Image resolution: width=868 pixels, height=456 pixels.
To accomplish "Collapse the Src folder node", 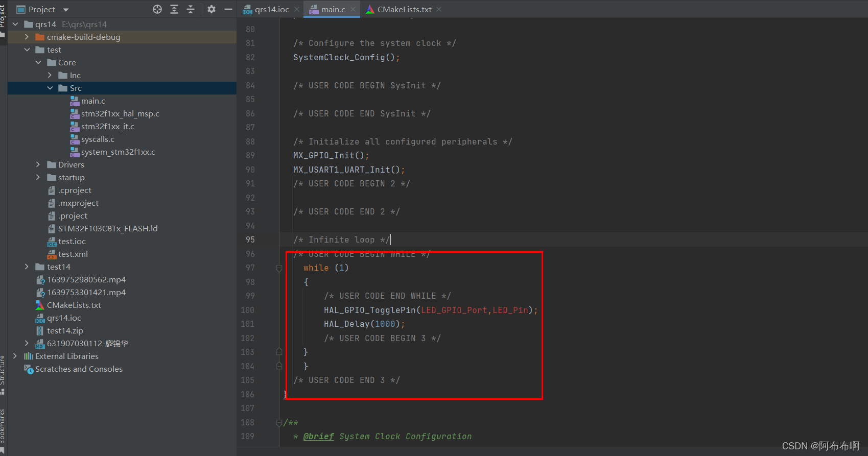I will pos(50,88).
